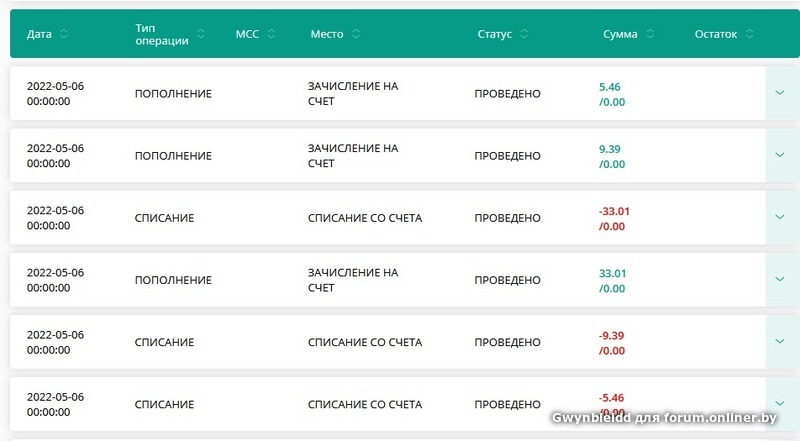Click the Сумма column header label
Image resolution: width=800 pixels, height=441 pixels.
coord(620,34)
